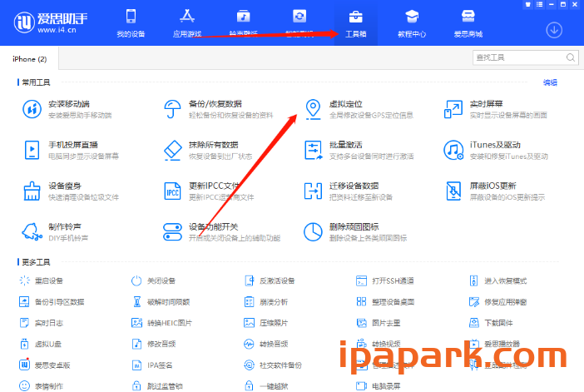Open 跳过监管锁 (Skip Supervision Lock)
This screenshot has height=392, width=584.
[x=157, y=385]
